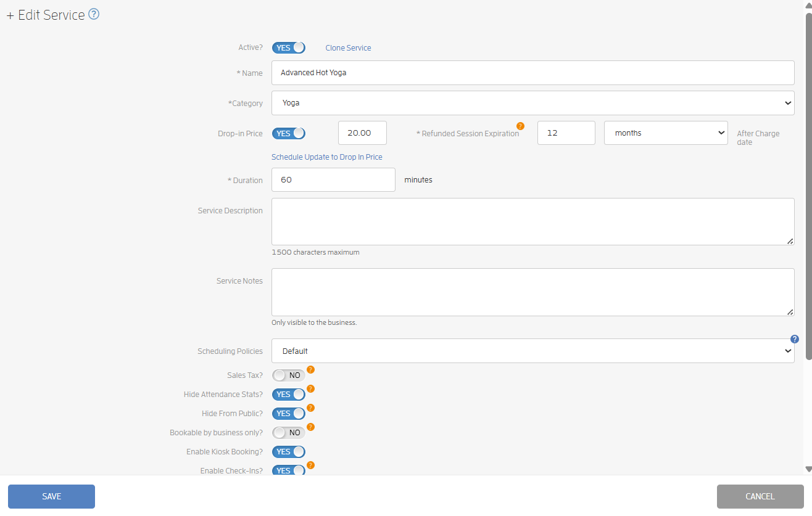Click the SAVE button
Viewport: 812px width, 516px height.
click(x=51, y=496)
